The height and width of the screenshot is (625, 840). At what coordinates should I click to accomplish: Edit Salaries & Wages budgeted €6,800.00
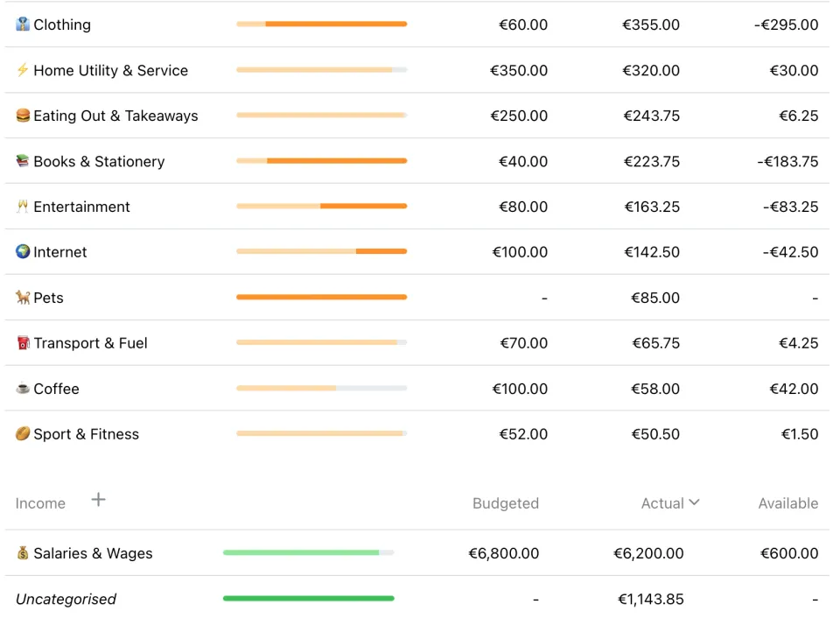(x=504, y=553)
